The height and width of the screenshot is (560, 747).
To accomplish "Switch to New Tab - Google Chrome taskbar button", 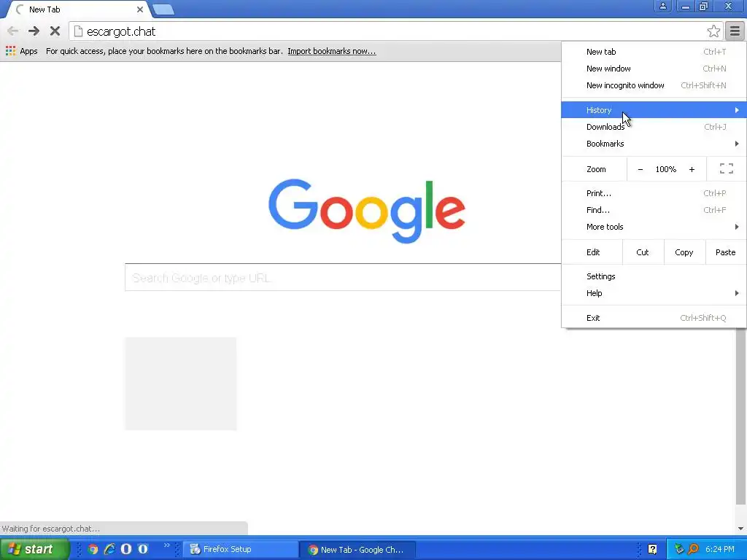I will pos(357,550).
